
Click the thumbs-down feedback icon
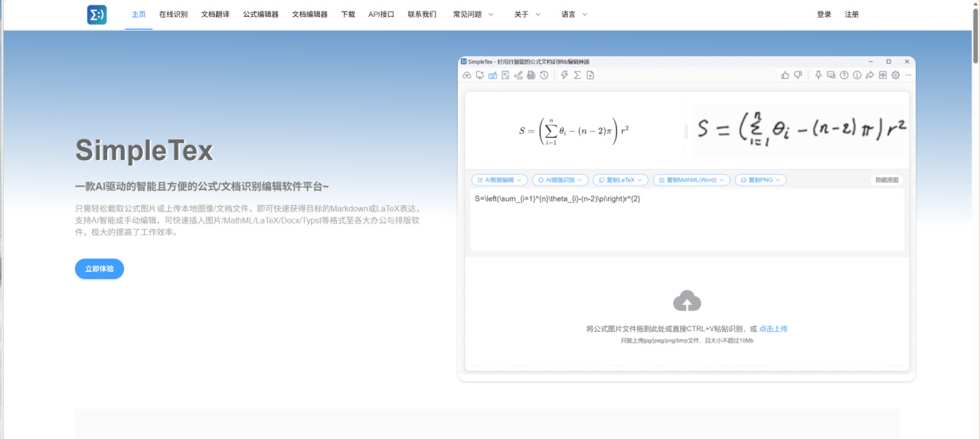pyautogui.click(x=798, y=75)
